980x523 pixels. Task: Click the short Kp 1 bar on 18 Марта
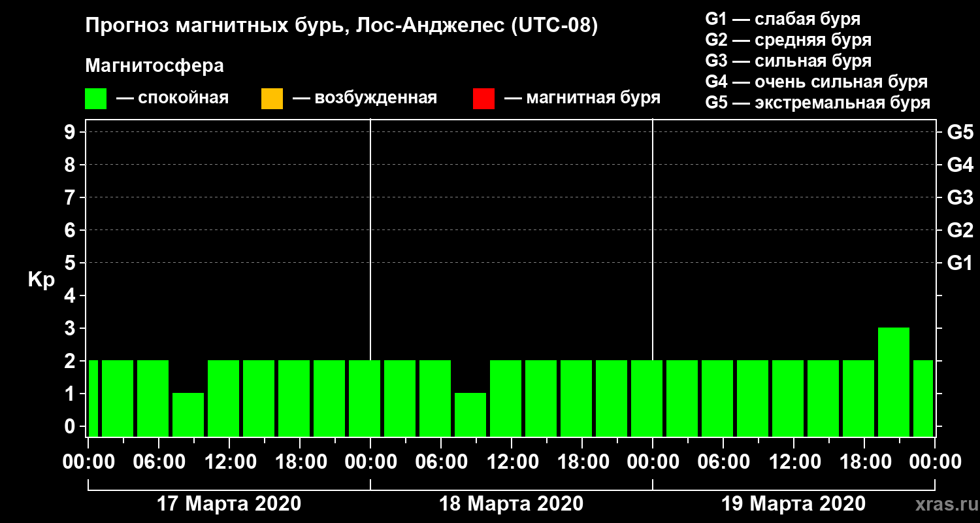coord(470,414)
